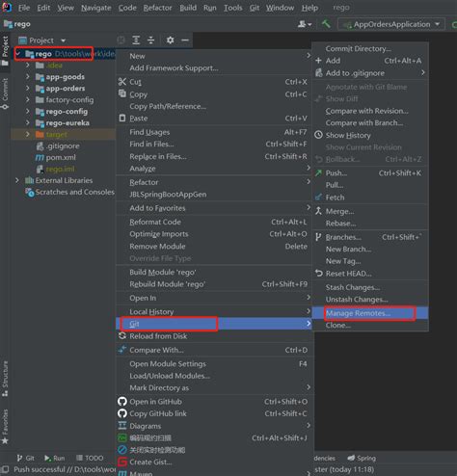Open the AppOrdersApplication run configuration dropdown

click(x=391, y=24)
